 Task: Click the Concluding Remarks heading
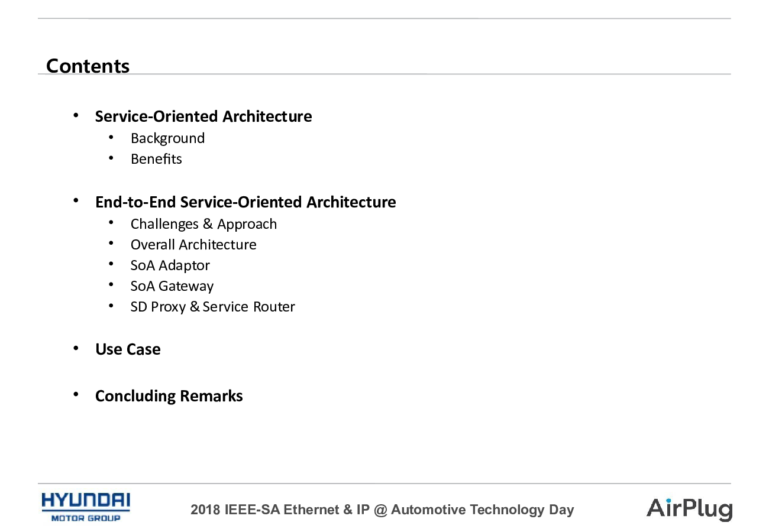point(169,396)
